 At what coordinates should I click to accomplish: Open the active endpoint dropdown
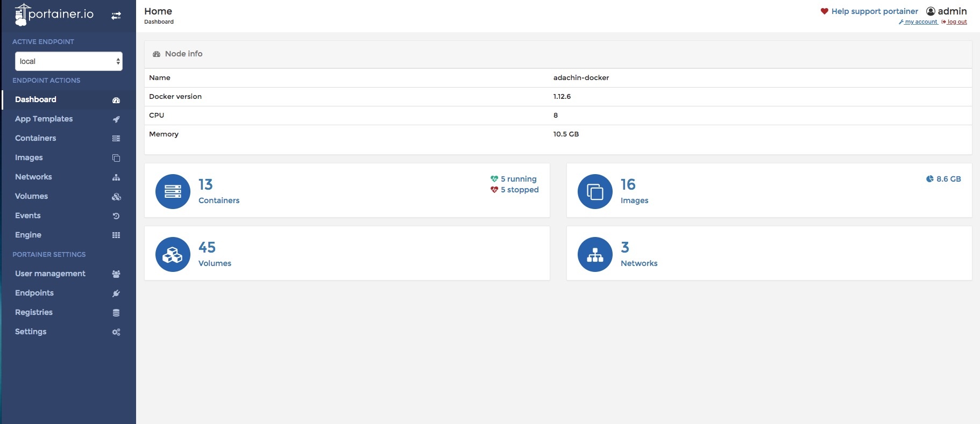pyautogui.click(x=69, y=61)
